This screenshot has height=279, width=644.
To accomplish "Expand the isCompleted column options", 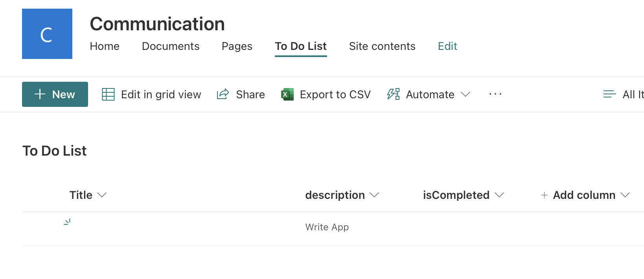I will pos(499,195).
